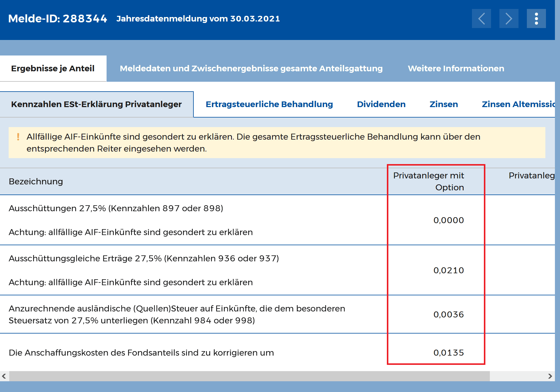Click the horizontal scrollbar right arrow
560x392 pixels.
550,376
